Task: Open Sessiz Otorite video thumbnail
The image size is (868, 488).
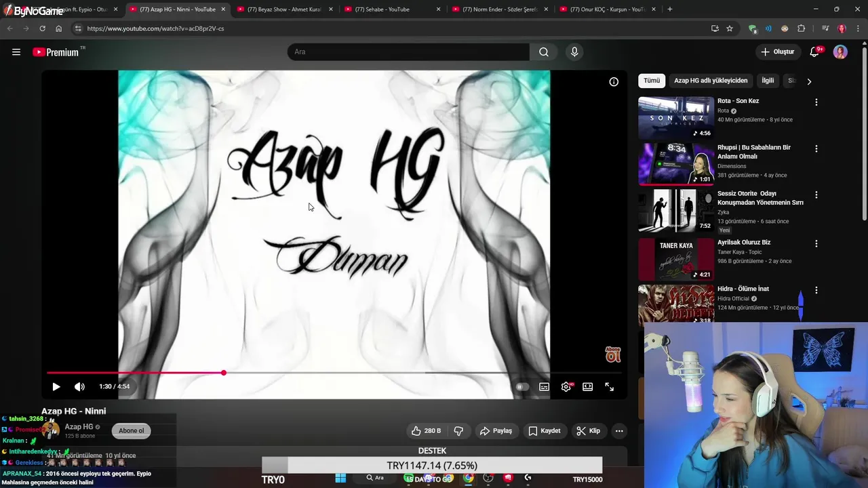Action: (x=676, y=210)
